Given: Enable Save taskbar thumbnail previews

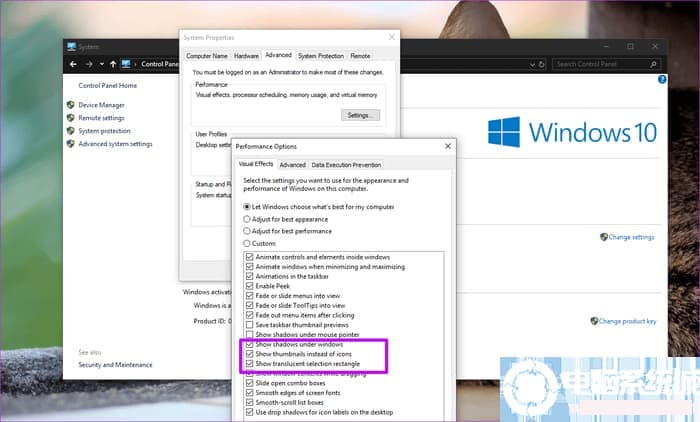Looking at the screenshot, I should click(250, 325).
